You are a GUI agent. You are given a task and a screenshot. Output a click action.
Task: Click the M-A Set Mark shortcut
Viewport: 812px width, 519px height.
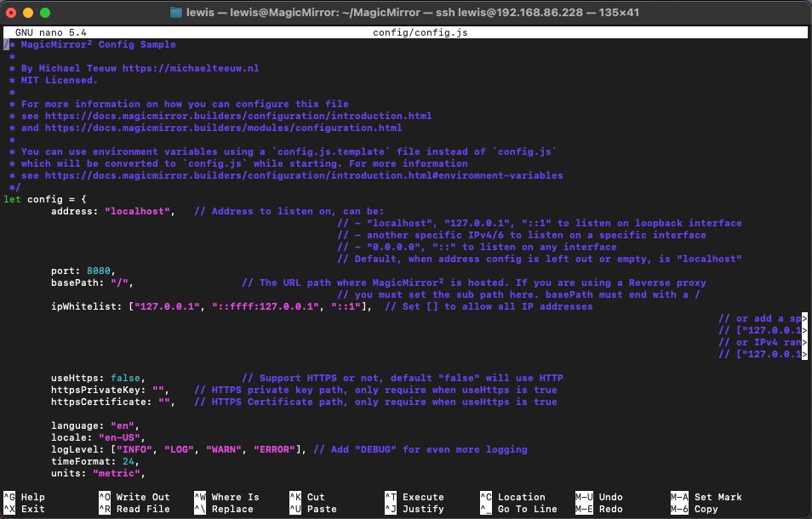(x=706, y=497)
